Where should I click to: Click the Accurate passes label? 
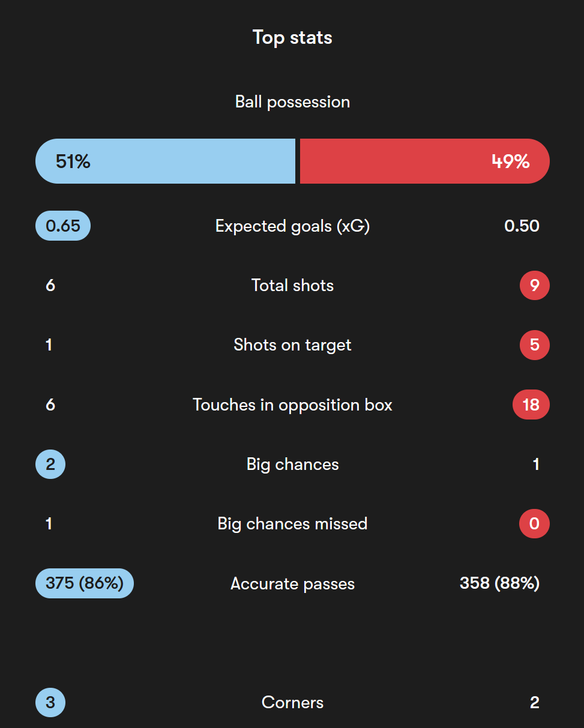coord(292,583)
